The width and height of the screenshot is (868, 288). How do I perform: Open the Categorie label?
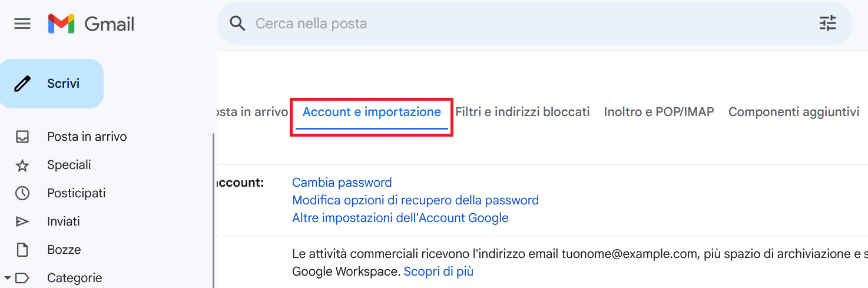(x=74, y=278)
